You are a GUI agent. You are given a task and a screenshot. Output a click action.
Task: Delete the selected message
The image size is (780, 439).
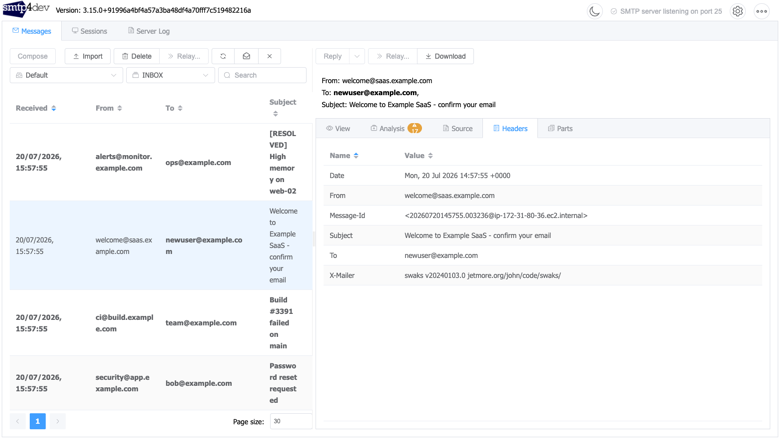tap(136, 56)
